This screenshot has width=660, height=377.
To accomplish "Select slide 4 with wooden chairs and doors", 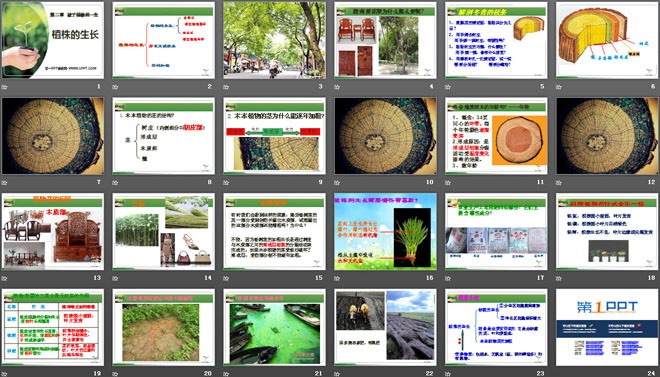I will (x=385, y=40).
